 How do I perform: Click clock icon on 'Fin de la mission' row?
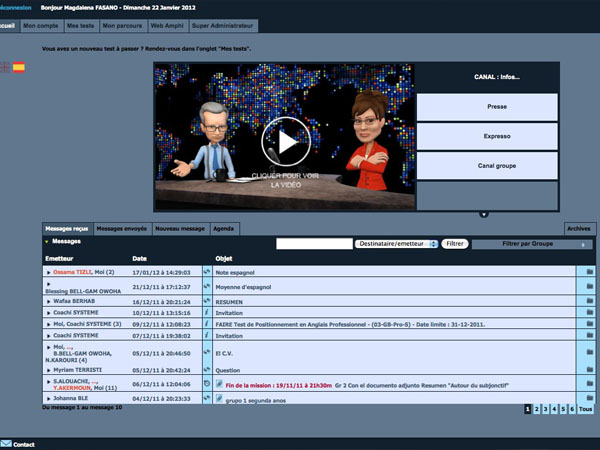pos(207,383)
